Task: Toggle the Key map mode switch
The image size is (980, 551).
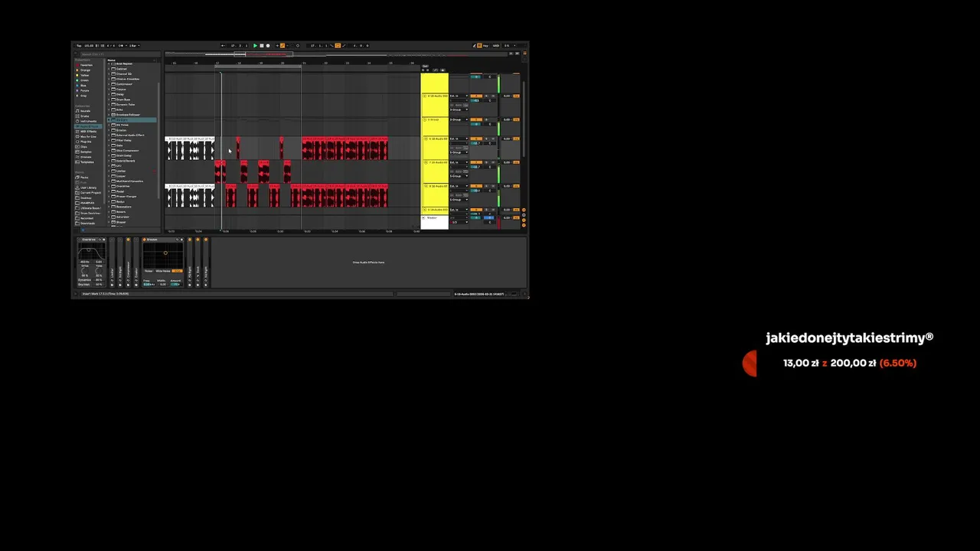Action: [x=485, y=46]
